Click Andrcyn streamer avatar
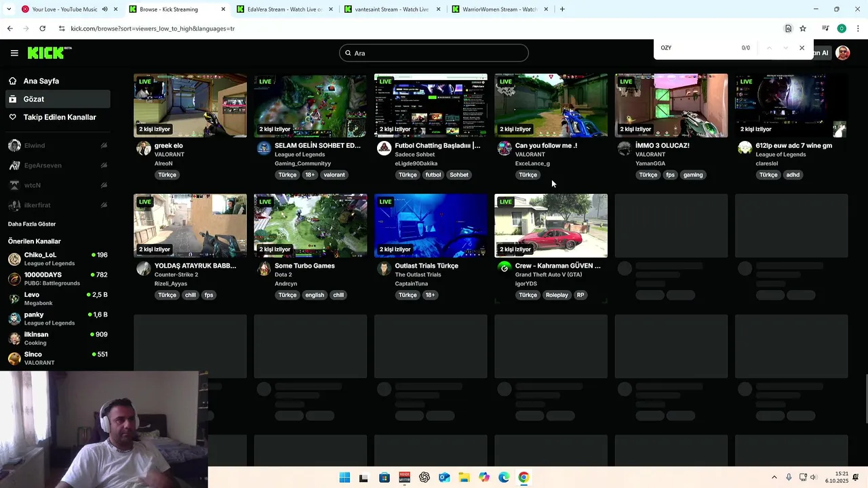Viewport: 868px width, 488px height. click(264, 269)
